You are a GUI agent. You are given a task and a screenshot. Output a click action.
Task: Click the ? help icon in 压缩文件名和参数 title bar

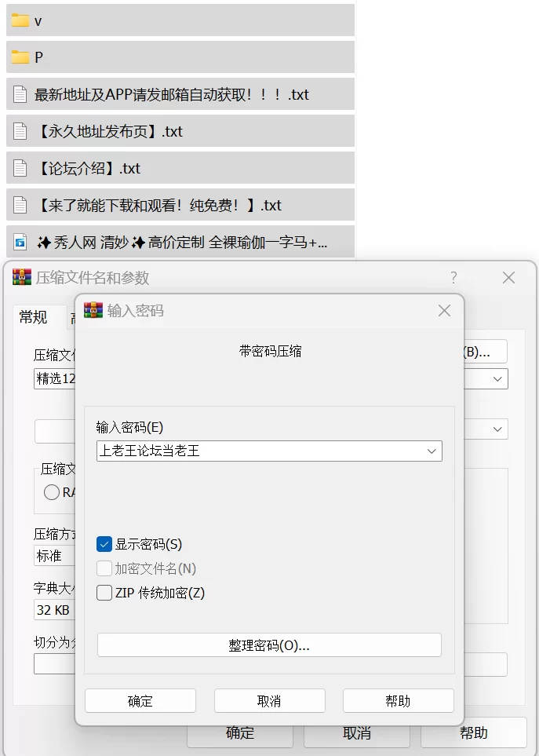point(453,277)
